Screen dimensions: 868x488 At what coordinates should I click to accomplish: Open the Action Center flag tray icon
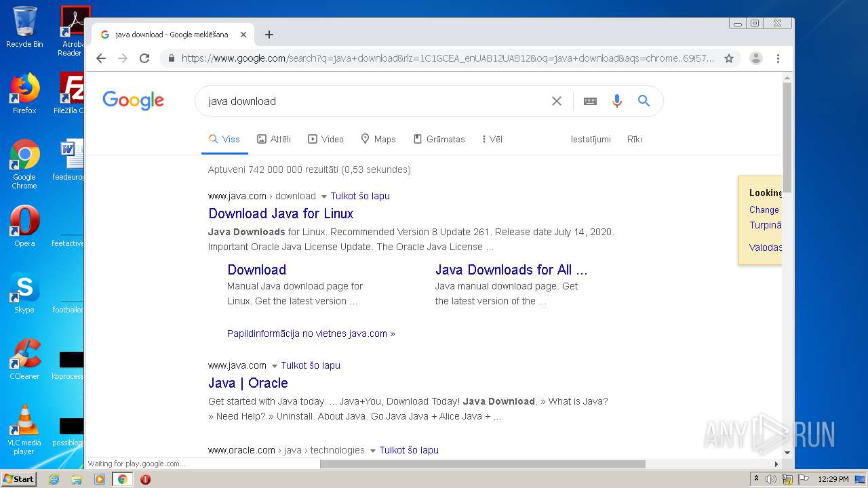(802, 479)
